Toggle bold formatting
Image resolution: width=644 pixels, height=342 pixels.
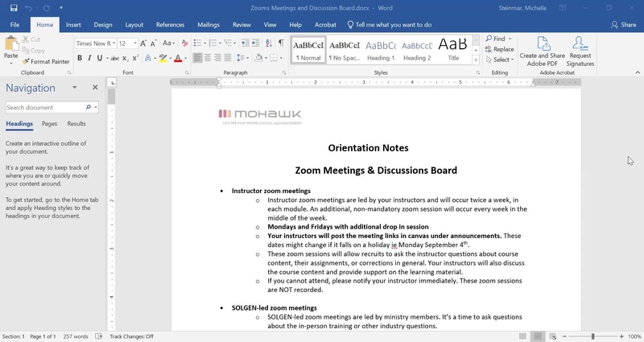pyautogui.click(x=80, y=58)
